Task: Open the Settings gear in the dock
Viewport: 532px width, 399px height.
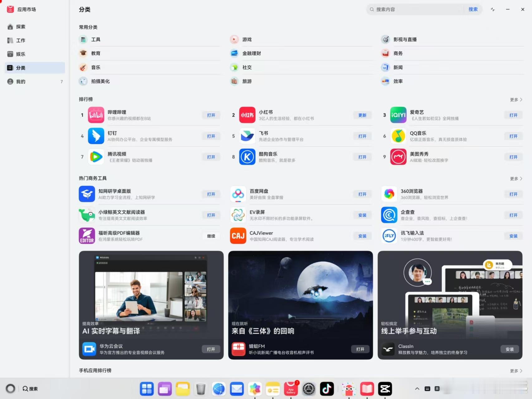Action: point(309,389)
